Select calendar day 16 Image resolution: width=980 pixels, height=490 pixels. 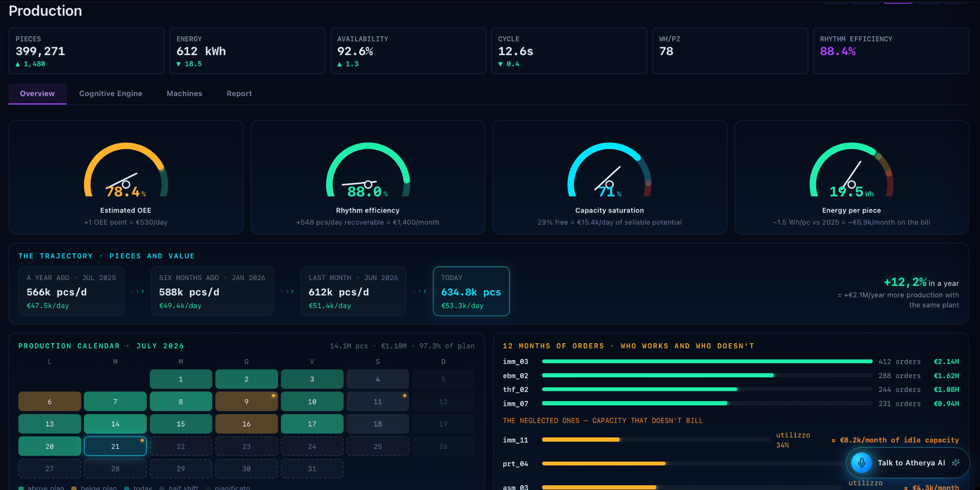pos(246,424)
